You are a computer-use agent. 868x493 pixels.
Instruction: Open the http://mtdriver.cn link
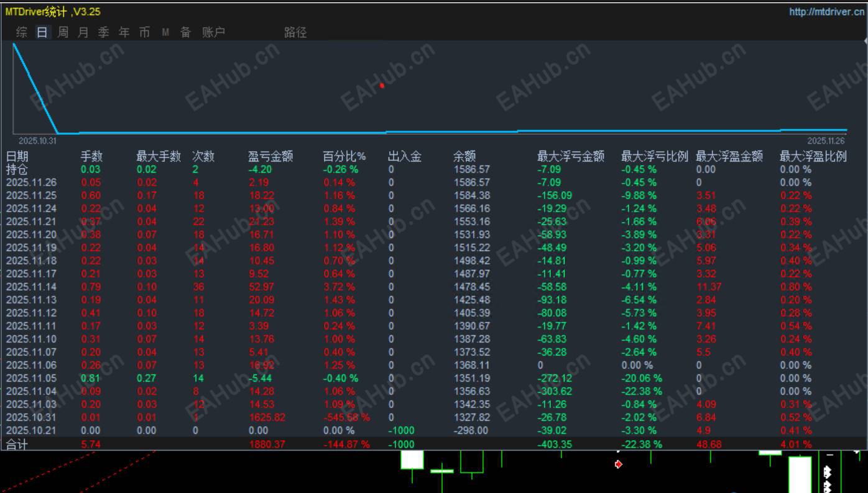coord(826,12)
